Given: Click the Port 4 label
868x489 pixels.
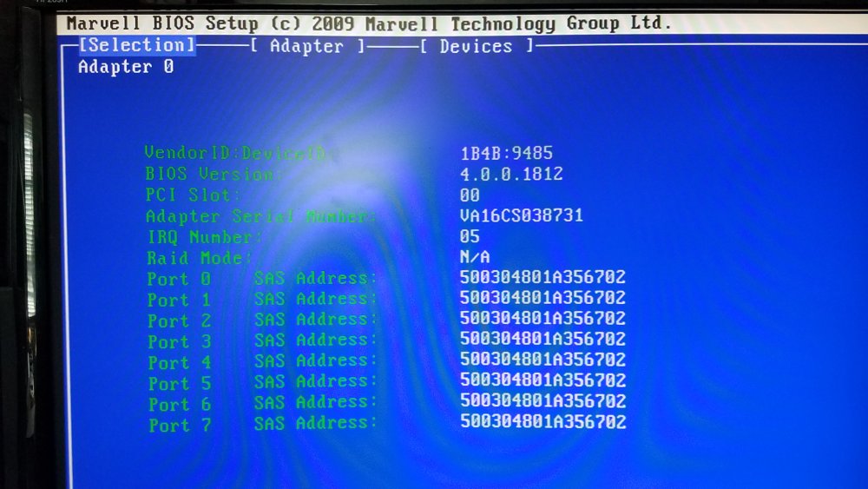Looking at the screenshot, I should [x=180, y=362].
